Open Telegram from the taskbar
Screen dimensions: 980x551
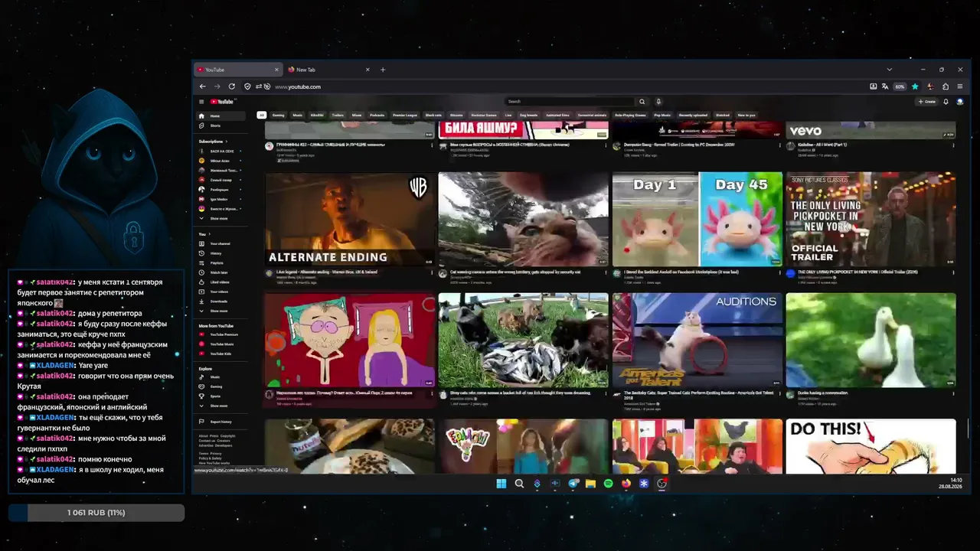point(573,484)
